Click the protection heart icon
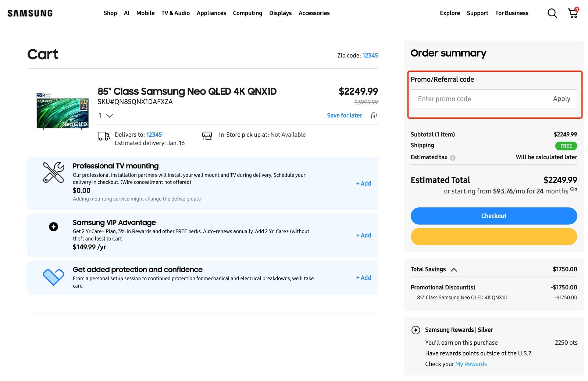The height and width of the screenshot is (381, 588). pyautogui.click(x=54, y=277)
